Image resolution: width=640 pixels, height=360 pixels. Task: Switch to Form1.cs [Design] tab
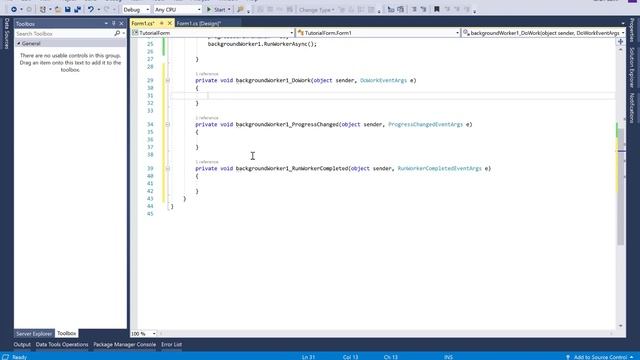pos(198,23)
